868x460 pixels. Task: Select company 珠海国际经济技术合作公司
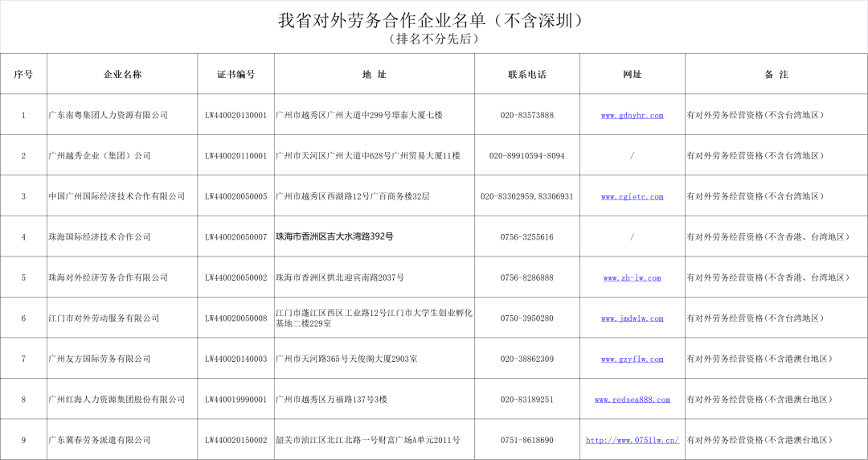coord(99,236)
